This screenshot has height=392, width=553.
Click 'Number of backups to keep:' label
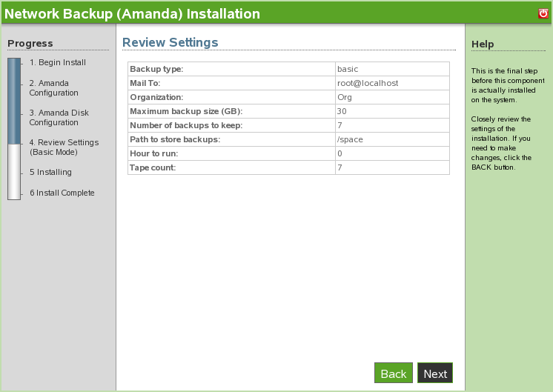[x=186, y=125]
